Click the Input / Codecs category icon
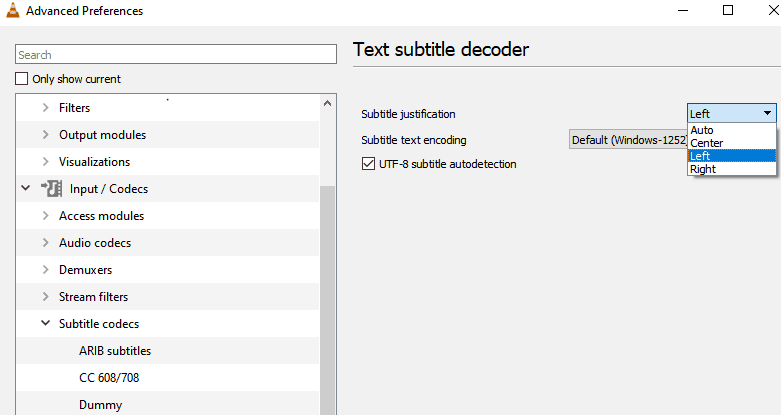Screen dimensions: 781x415 click(x=51, y=189)
